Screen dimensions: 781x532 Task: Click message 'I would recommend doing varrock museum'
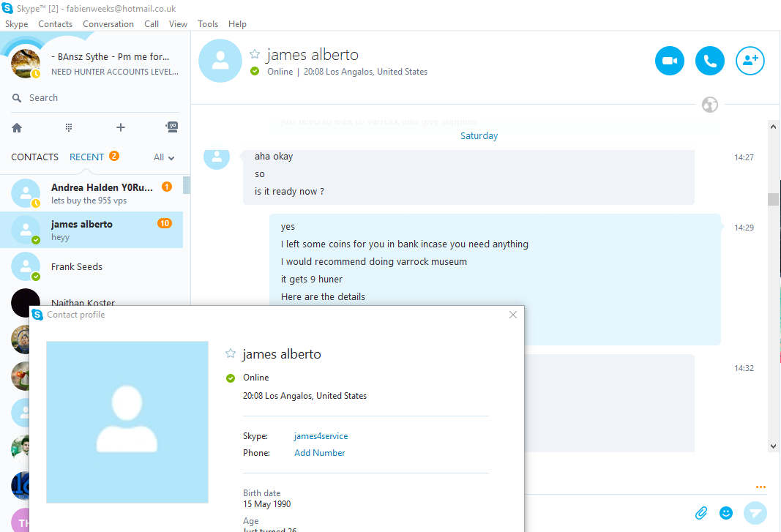(x=373, y=261)
